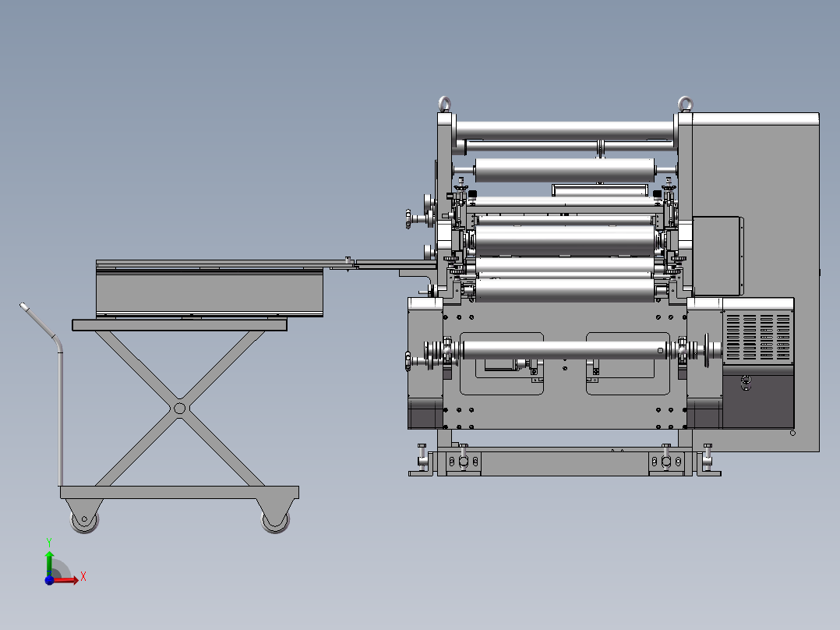Select the tall electrical cabinet panel on right
Viewport: 840px width, 630px height.
[x=755, y=282]
